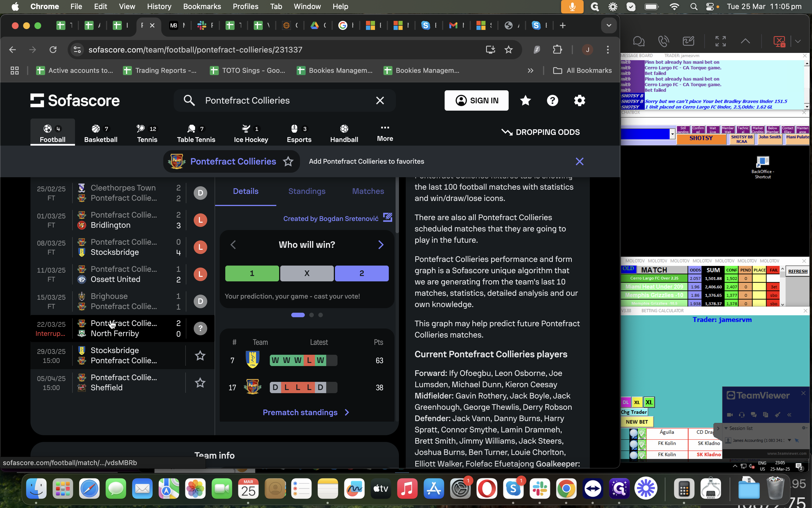The image size is (812, 508).
Task: Go to previous prediction with left chevron
Action: point(233,245)
